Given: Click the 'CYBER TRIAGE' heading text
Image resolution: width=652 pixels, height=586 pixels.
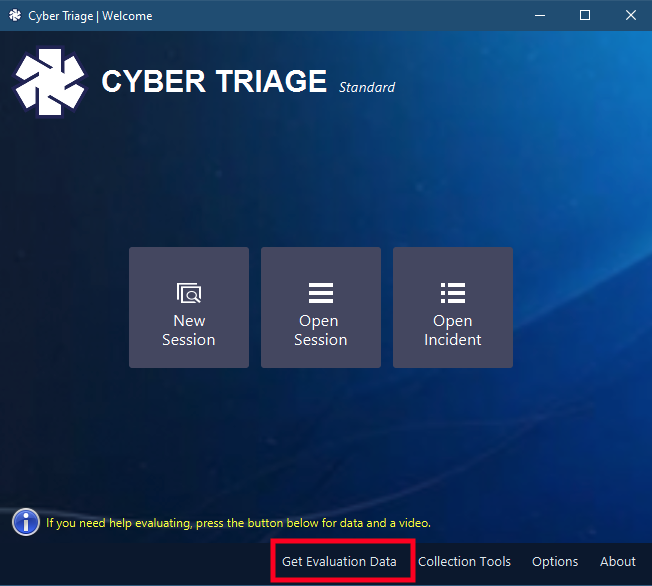Looking at the screenshot, I should tap(214, 81).
